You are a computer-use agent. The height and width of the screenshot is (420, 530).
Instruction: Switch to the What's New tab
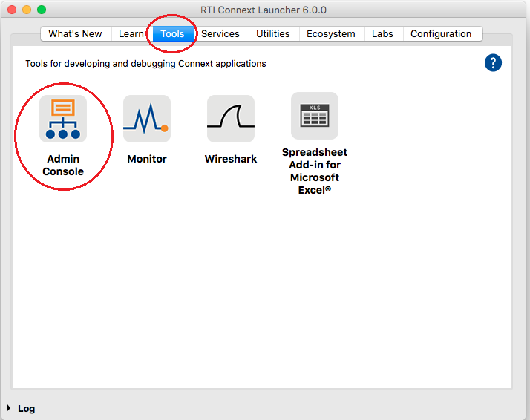[x=75, y=34]
